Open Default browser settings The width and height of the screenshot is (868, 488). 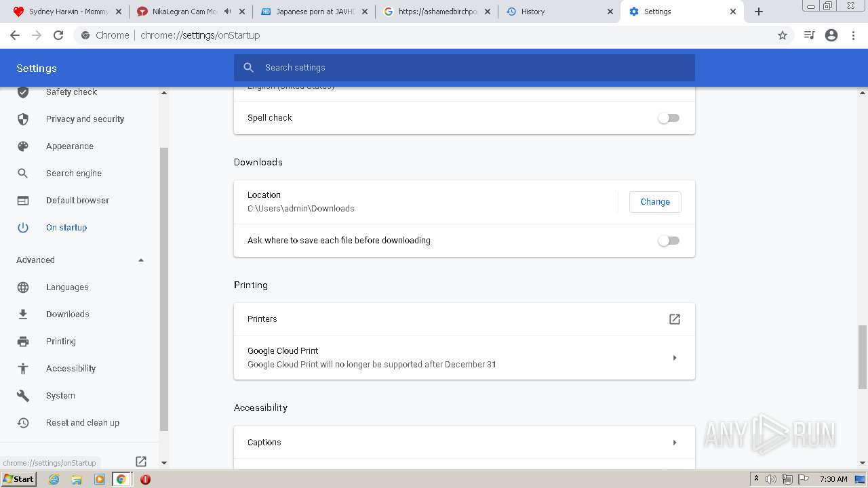pyautogui.click(x=77, y=201)
